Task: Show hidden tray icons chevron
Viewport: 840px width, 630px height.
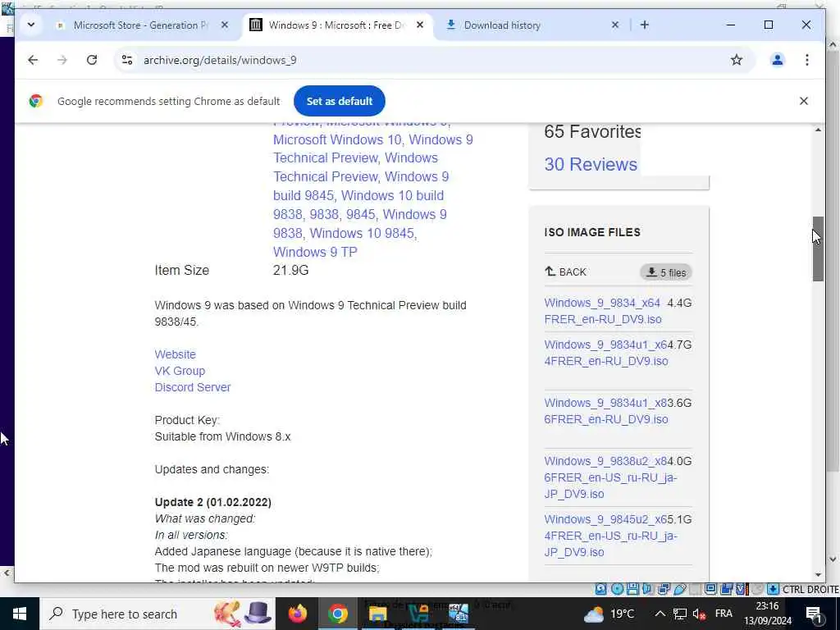Action: [660, 614]
